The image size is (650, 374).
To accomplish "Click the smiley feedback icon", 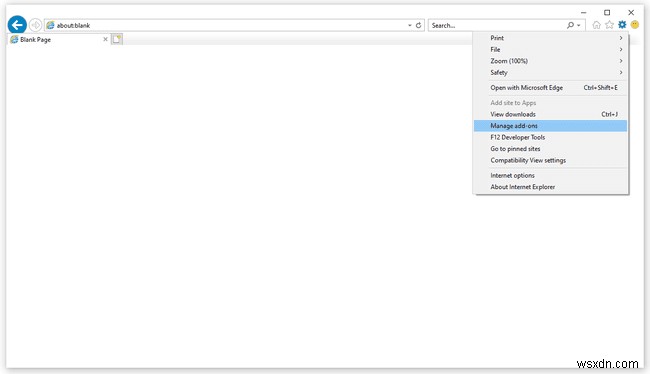I will tap(635, 25).
